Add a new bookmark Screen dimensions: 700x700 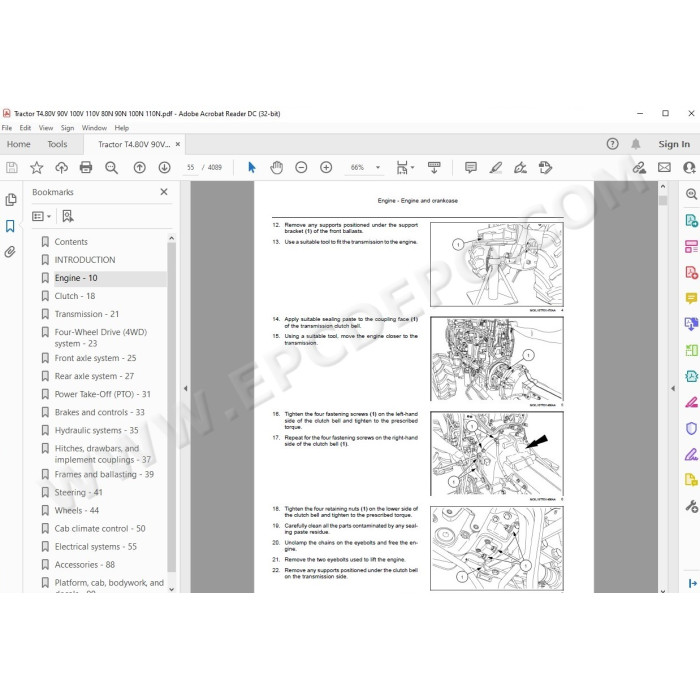[x=67, y=217]
